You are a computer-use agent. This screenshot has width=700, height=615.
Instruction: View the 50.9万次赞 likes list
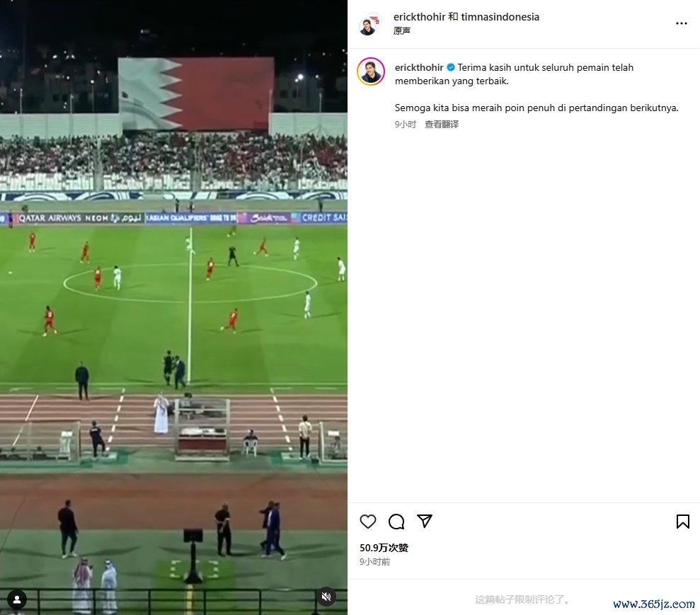384,548
